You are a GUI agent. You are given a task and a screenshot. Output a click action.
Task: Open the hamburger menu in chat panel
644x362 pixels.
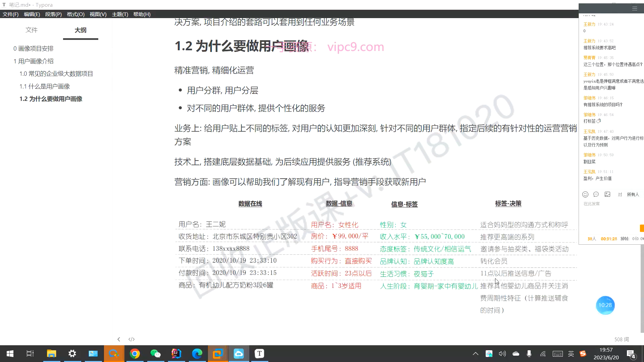[635, 9]
